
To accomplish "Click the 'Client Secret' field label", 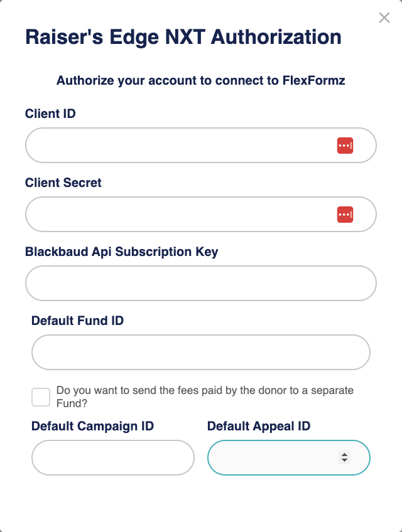I will (x=63, y=183).
